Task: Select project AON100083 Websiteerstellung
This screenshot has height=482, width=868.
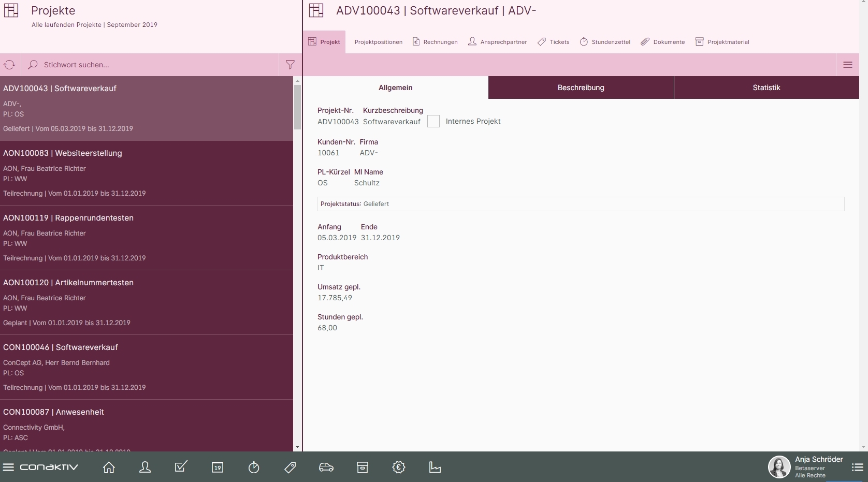Action: (x=147, y=173)
